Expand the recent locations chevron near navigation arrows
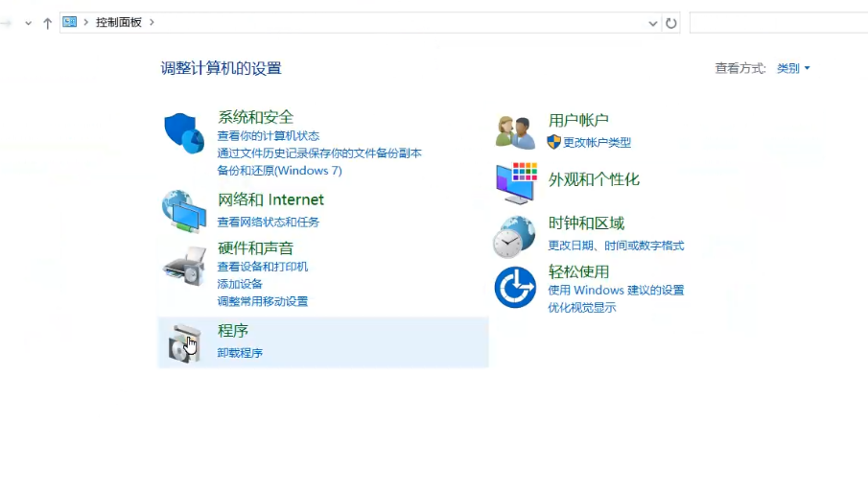 [x=26, y=23]
